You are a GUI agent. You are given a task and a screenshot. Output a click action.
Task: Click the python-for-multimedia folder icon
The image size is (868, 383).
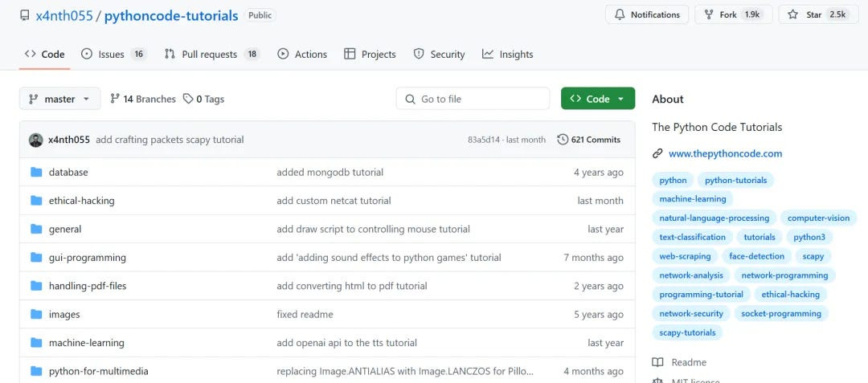click(36, 372)
